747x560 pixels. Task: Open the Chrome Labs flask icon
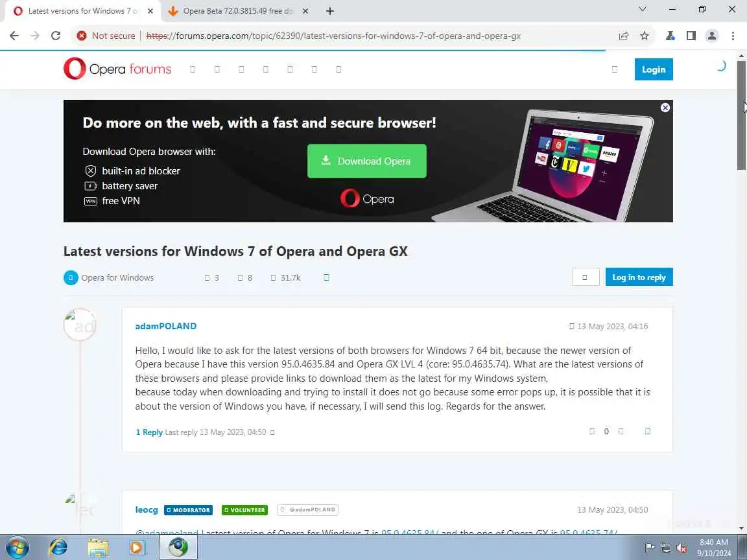point(670,36)
